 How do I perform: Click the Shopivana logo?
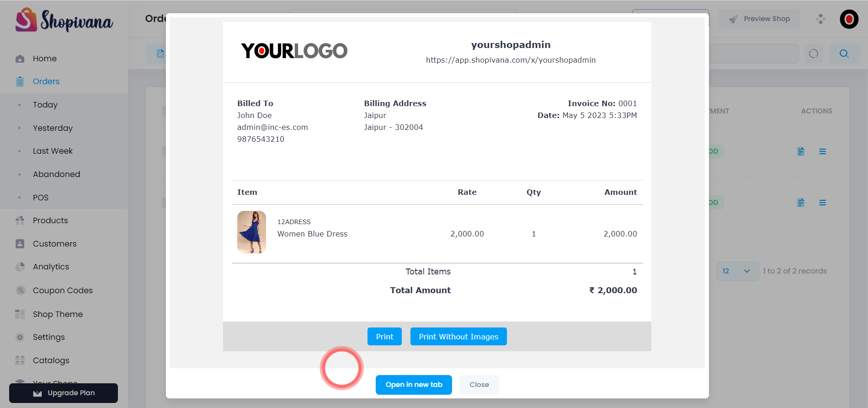64,21
